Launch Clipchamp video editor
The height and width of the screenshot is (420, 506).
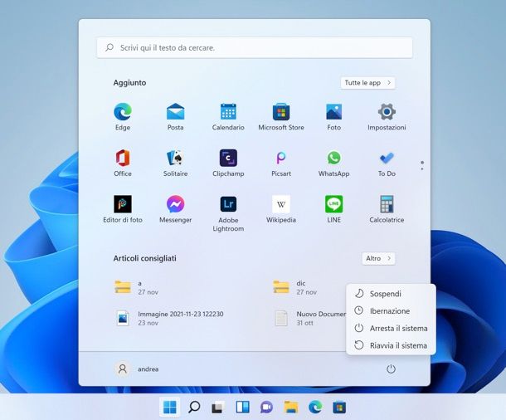(228, 163)
